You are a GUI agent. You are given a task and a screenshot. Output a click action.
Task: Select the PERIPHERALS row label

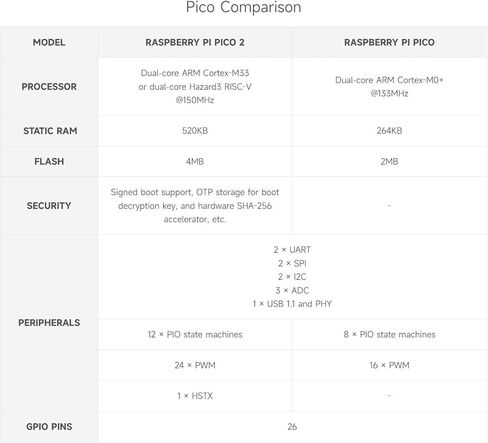click(49, 323)
